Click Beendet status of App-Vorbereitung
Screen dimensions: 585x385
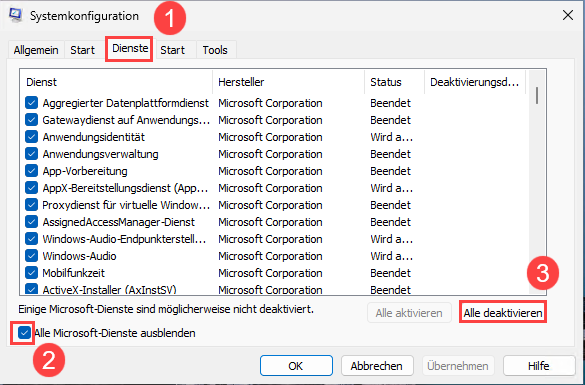point(390,171)
